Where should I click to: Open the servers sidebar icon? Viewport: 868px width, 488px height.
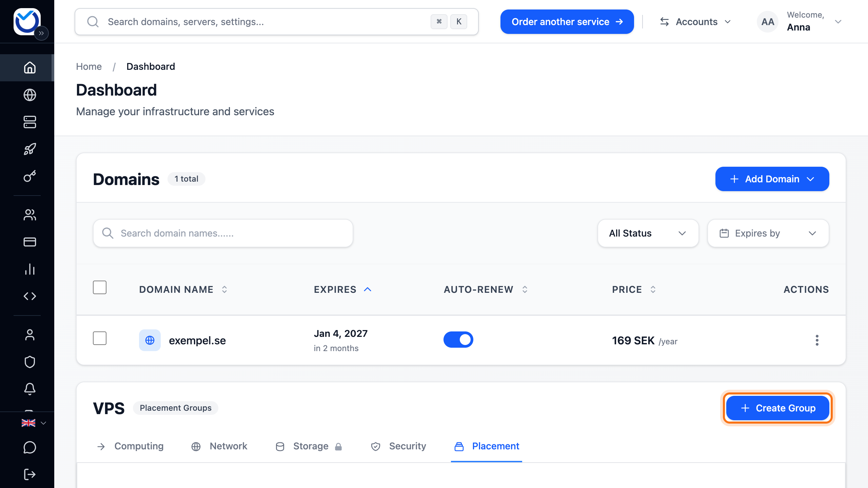pyautogui.click(x=30, y=122)
